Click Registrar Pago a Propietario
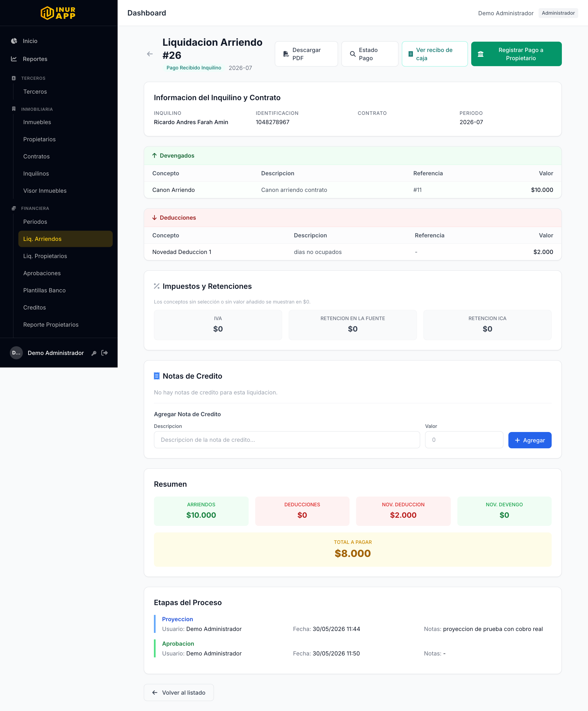 coord(516,54)
